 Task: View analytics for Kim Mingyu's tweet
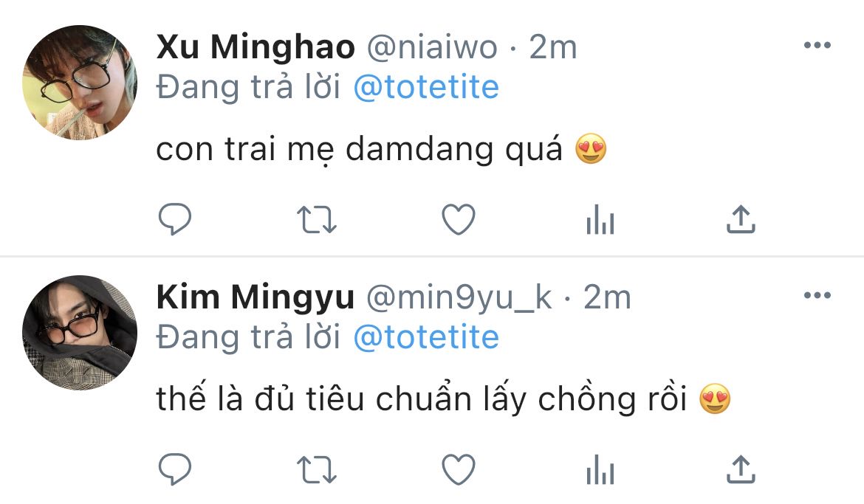600,470
